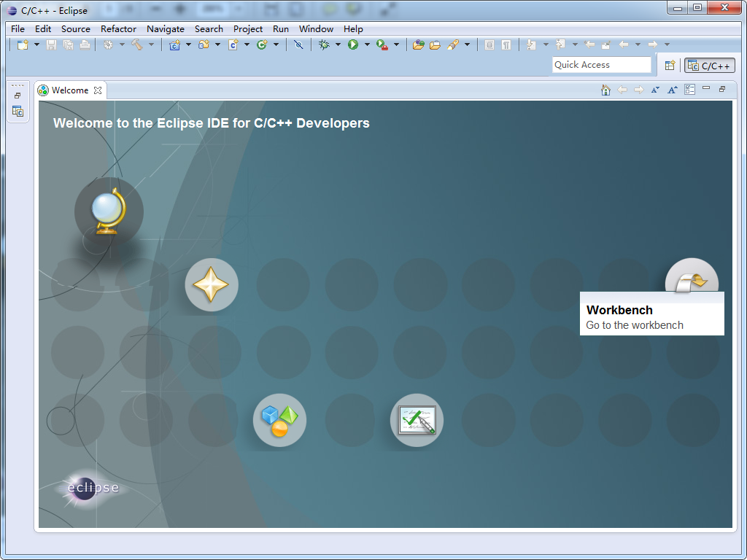Click the Welcome page Home icon
The width and height of the screenshot is (747, 560).
605,90
